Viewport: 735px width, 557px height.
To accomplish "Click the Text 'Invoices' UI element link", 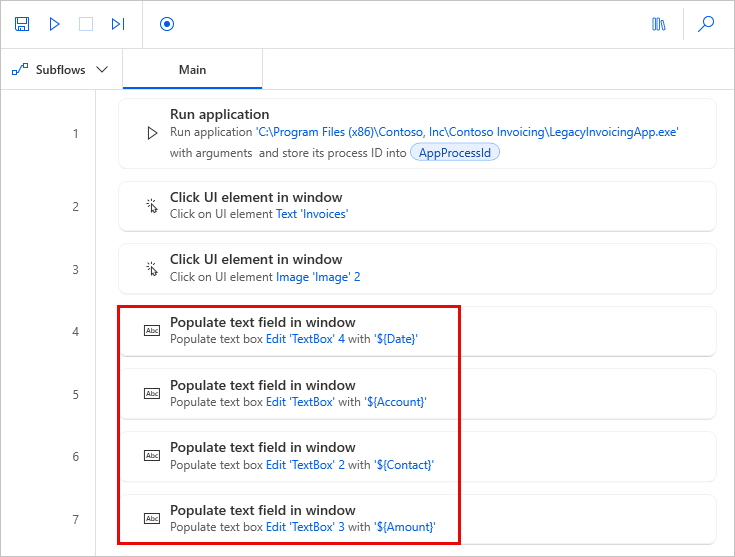I will tap(312, 214).
